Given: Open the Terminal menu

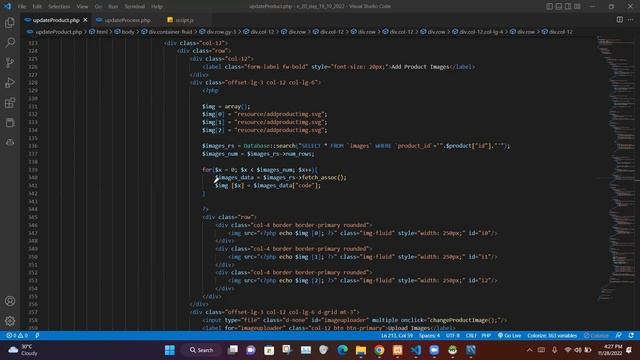Looking at the screenshot, I should (135, 7).
